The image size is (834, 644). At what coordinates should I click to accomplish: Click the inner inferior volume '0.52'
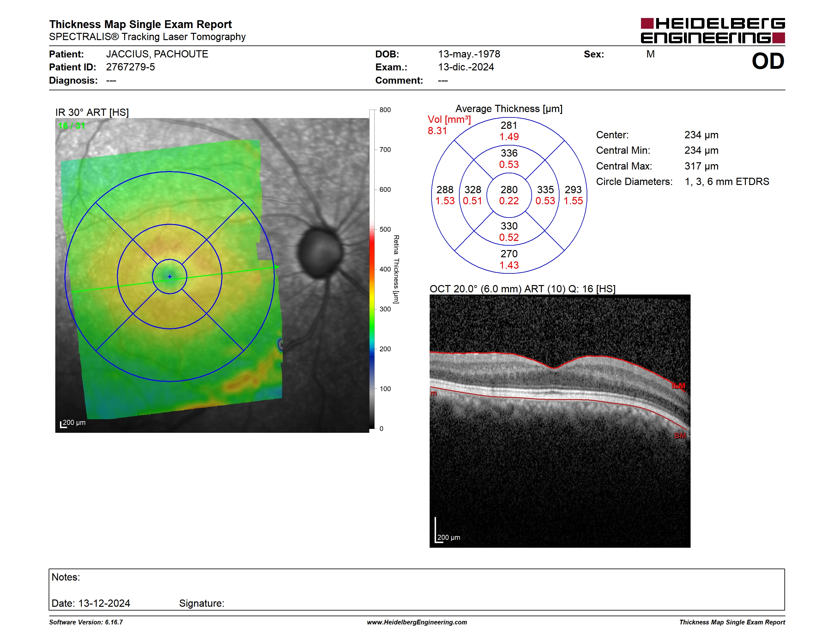pos(509,237)
